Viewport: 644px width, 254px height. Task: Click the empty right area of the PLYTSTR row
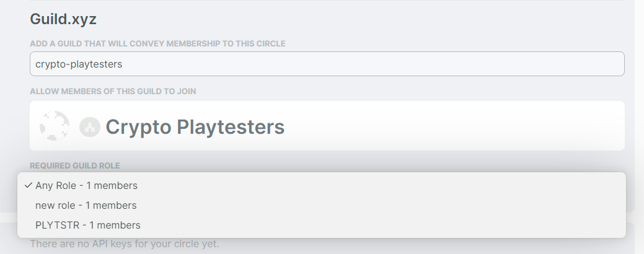[434, 225]
